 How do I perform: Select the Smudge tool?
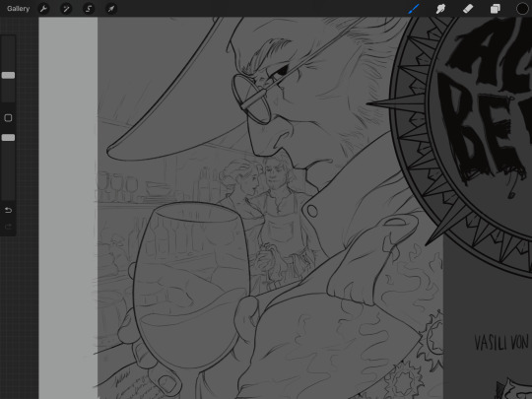440,9
